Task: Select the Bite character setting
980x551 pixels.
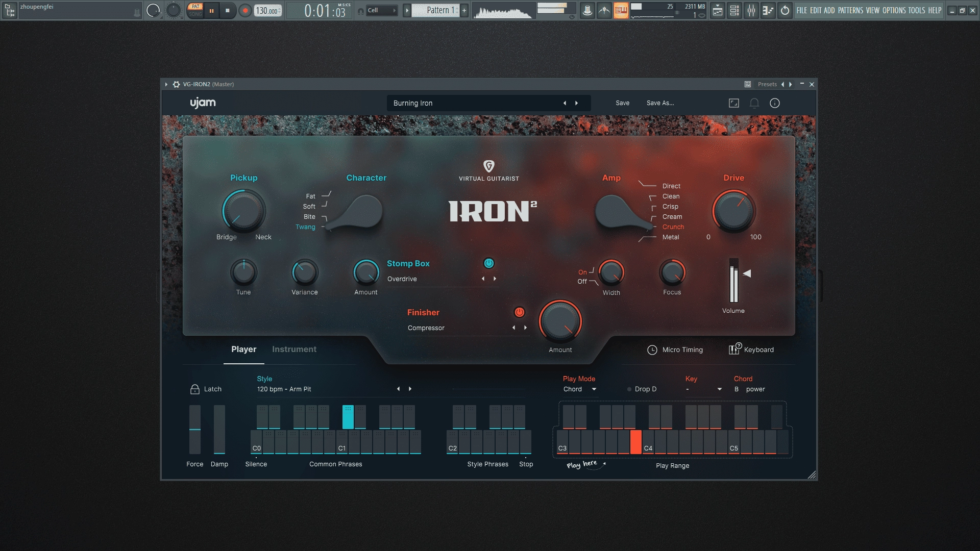Action: tap(309, 217)
